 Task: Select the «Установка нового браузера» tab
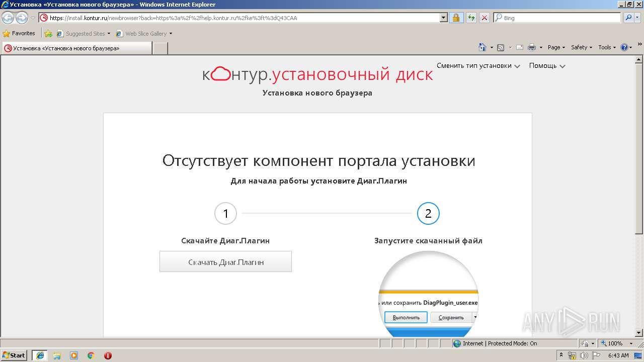pos(76,48)
